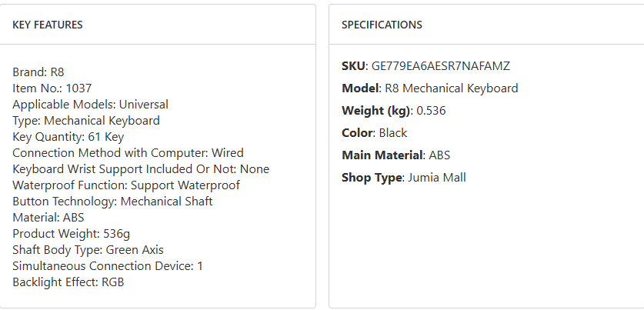Viewport: 644px width, 310px height.
Task: Click Applicable Models: Universal line
Action: pyautogui.click(x=90, y=105)
